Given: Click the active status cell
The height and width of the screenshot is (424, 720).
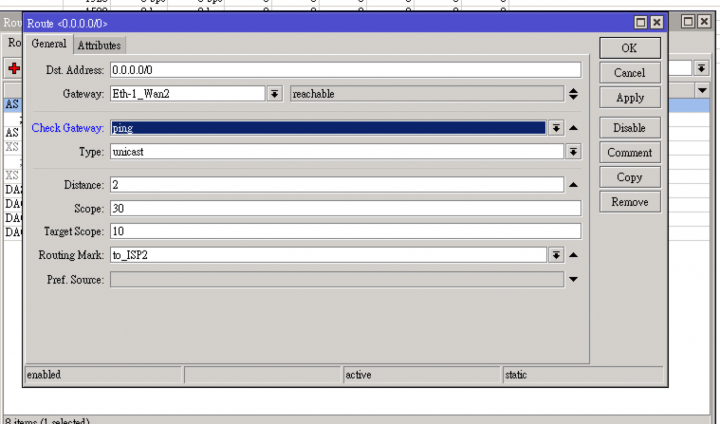Looking at the screenshot, I should 421,375.
